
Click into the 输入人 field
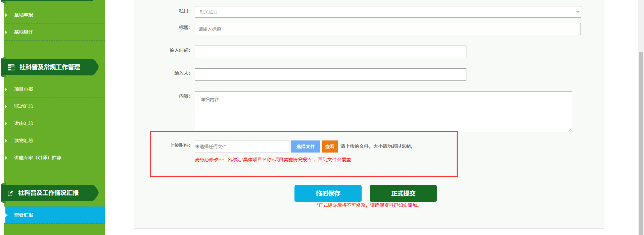(330, 75)
